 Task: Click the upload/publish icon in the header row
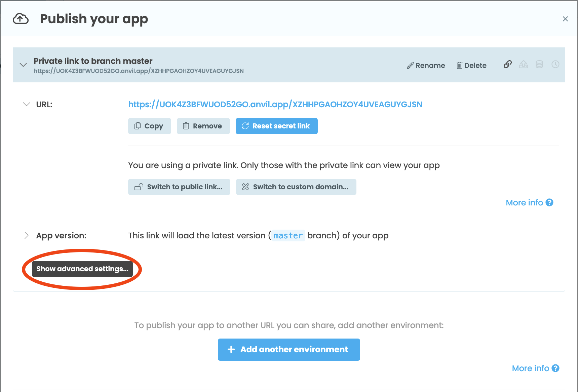[523, 65]
